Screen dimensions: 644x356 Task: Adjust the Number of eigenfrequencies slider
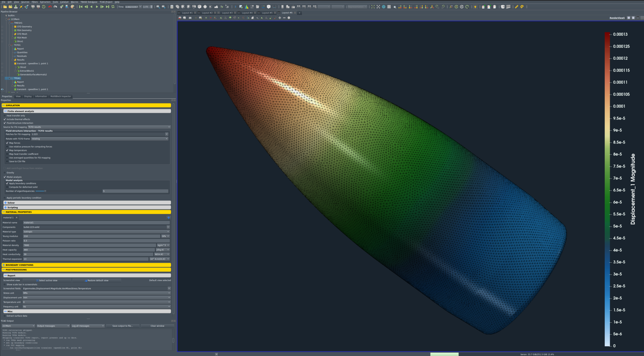point(45,191)
